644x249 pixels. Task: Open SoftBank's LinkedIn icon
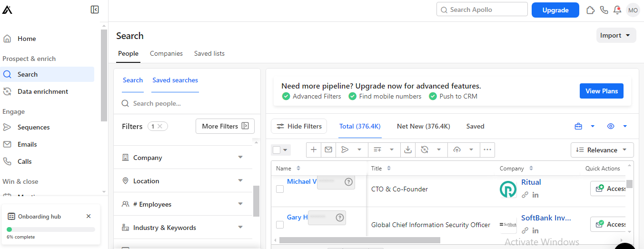point(535,230)
